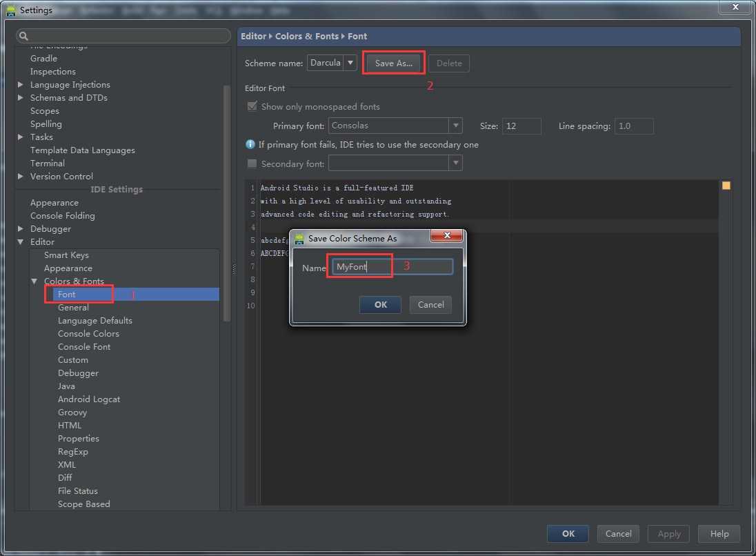Select Inspections settings
Image resolution: width=756 pixels, height=556 pixels.
(52, 71)
